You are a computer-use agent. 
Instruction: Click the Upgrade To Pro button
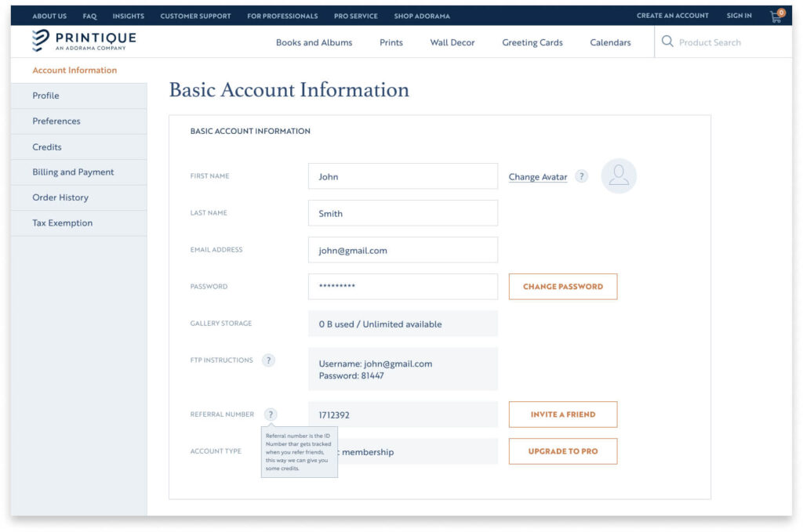[563, 451]
